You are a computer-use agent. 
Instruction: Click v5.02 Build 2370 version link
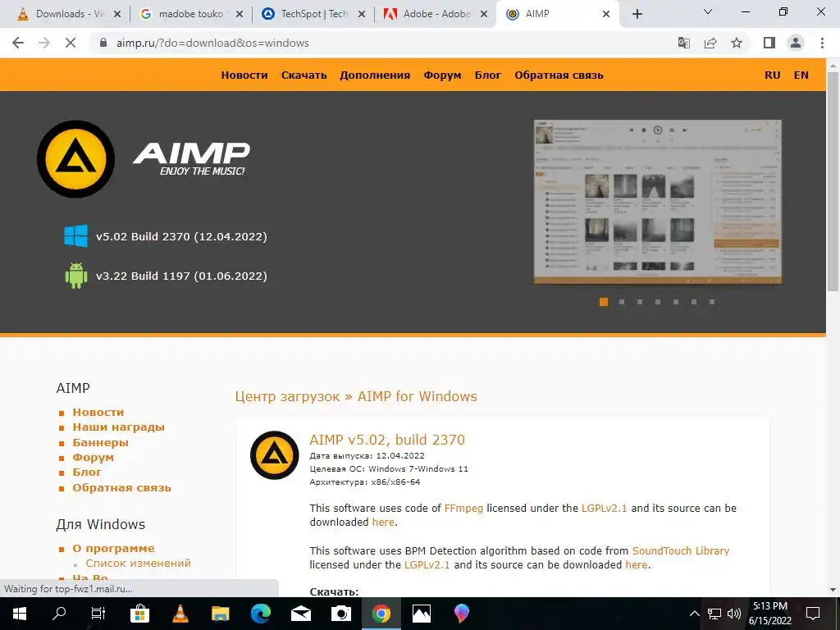(x=181, y=236)
